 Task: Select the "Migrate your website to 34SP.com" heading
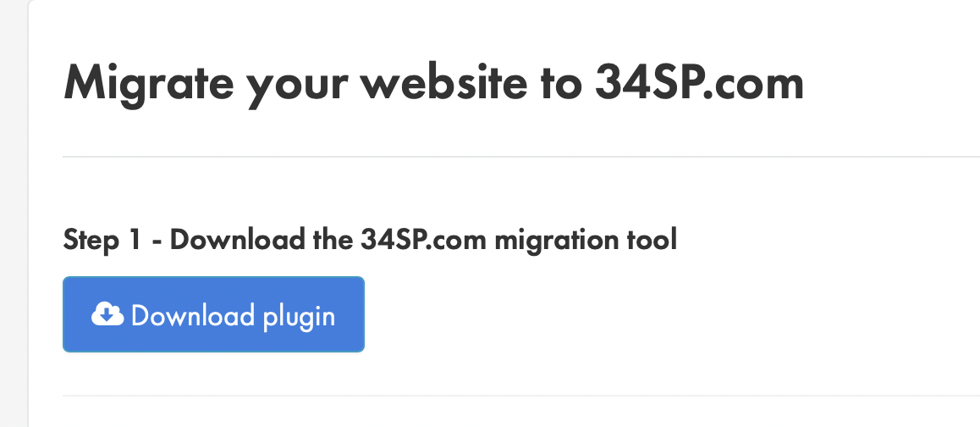(x=433, y=84)
